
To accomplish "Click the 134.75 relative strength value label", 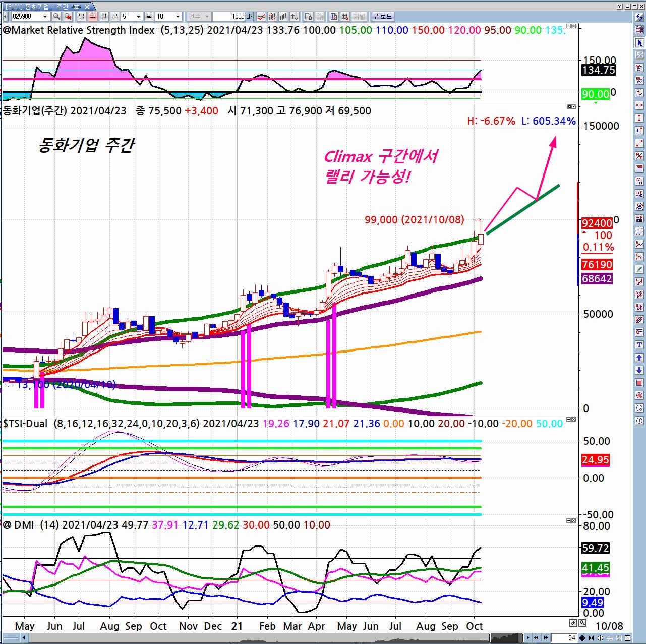I will (x=599, y=70).
